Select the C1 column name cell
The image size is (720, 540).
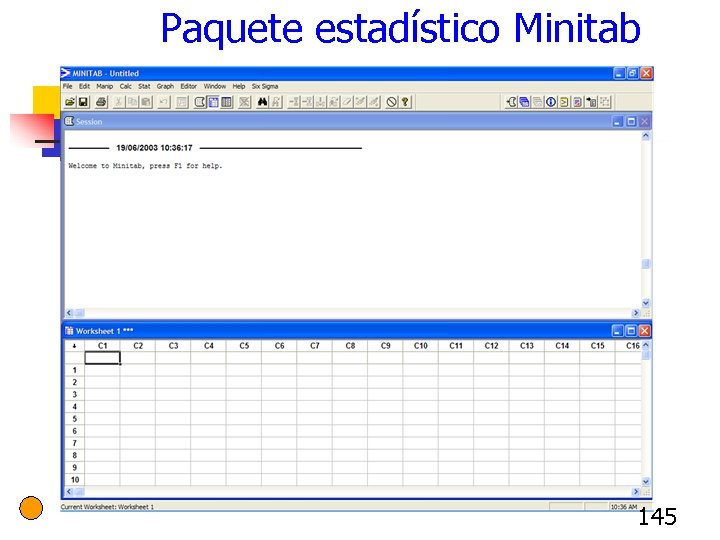click(102, 358)
